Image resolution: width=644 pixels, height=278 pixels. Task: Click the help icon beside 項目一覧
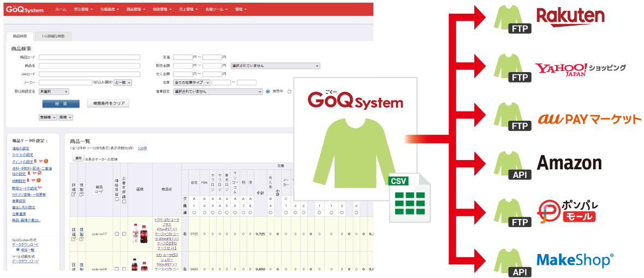(x=18, y=249)
